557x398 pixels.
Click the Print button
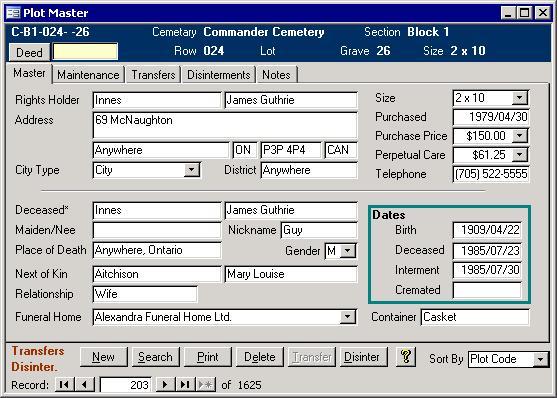(207, 357)
